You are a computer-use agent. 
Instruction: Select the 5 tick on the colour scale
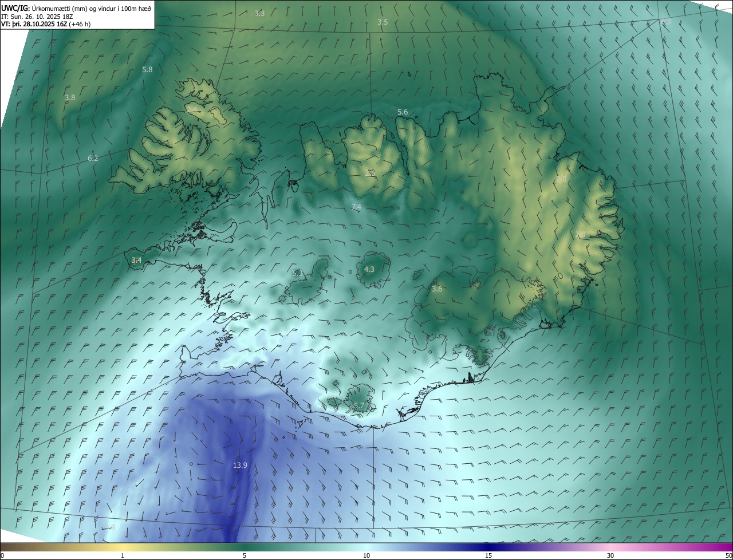click(245, 555)
